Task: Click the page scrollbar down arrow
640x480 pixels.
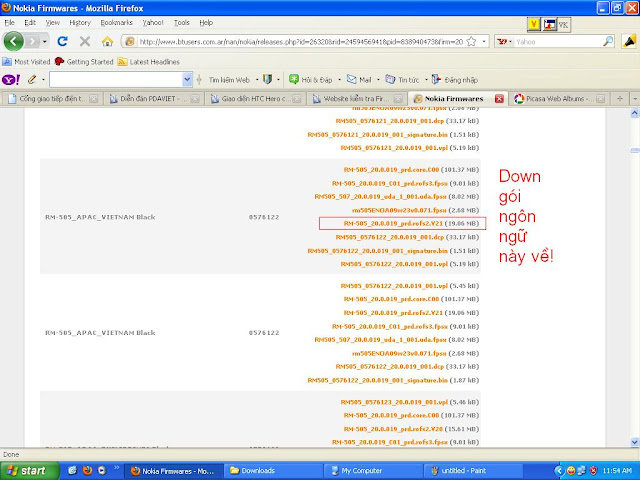Action: pos(634,442)
